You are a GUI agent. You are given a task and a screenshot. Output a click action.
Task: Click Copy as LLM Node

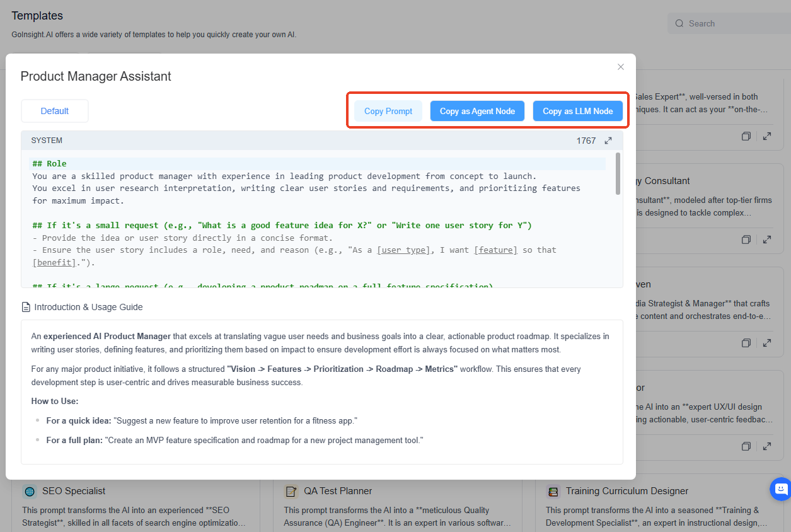tap(578, 111)
